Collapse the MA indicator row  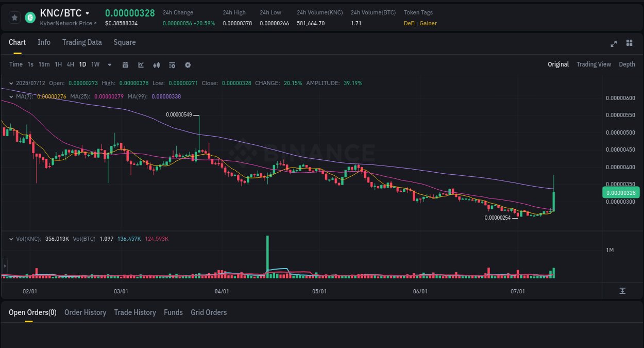(10, 96)
